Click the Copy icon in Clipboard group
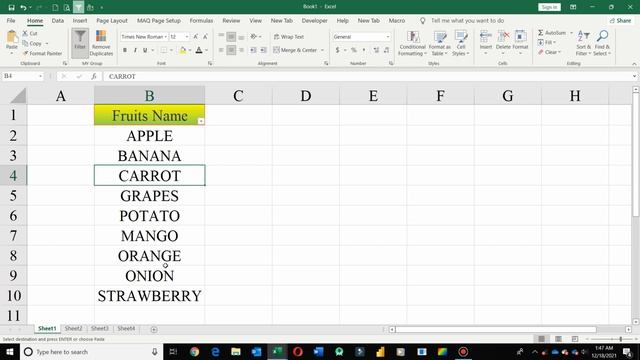Image resolution: width=640 pixels, height=360 pixels. [x=25, y=43]
